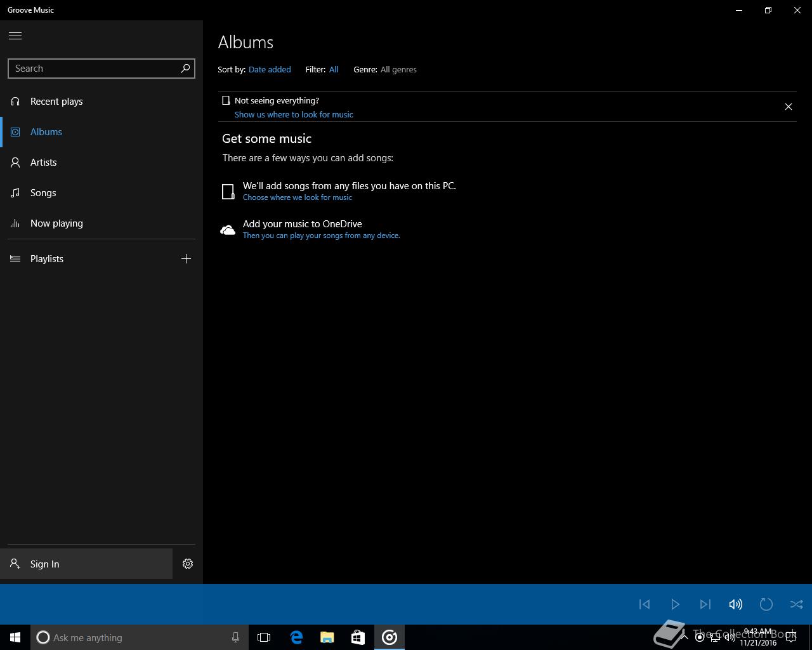Open the Songs view
The width and height of the screenshot is (812, 650).
pyautogui.click(x=101, y=193)
